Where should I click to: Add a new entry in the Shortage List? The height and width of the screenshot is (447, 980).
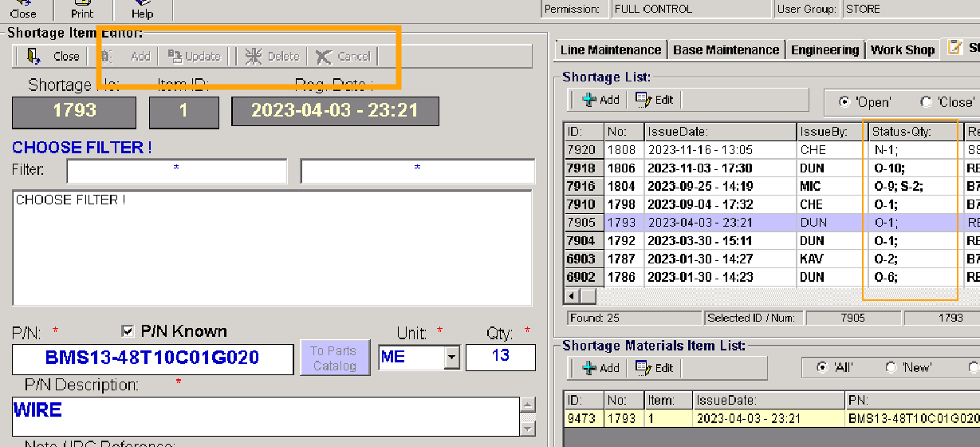(600, 100)
